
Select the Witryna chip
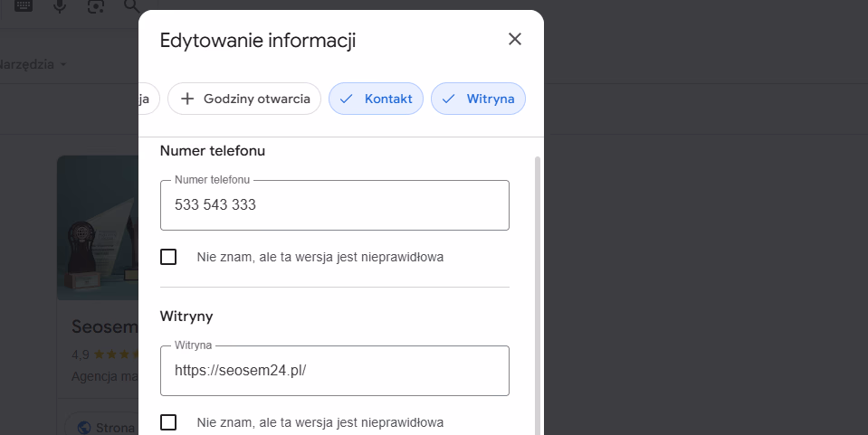click(478, 99)
